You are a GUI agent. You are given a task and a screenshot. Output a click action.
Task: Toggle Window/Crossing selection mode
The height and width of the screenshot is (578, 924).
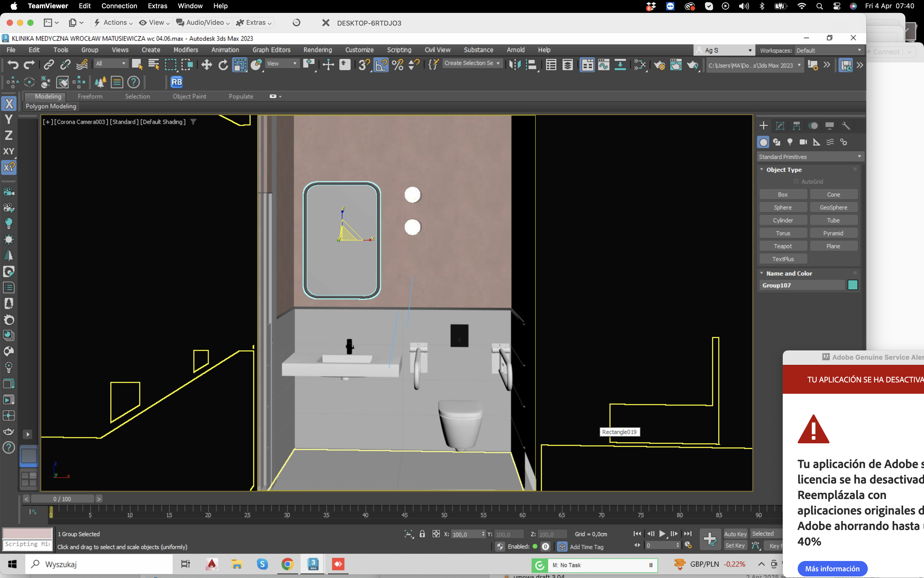coord(187,65)
